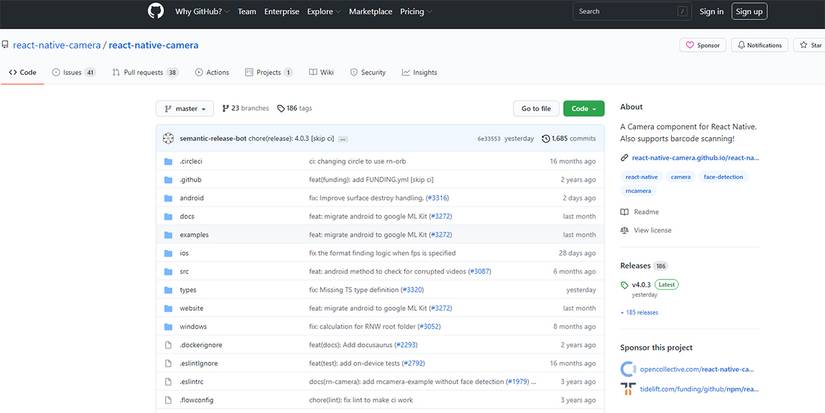Viewport: 825px width, 413px height.
Task: Switch to the Code tab
Action: [x=23, y=73]
